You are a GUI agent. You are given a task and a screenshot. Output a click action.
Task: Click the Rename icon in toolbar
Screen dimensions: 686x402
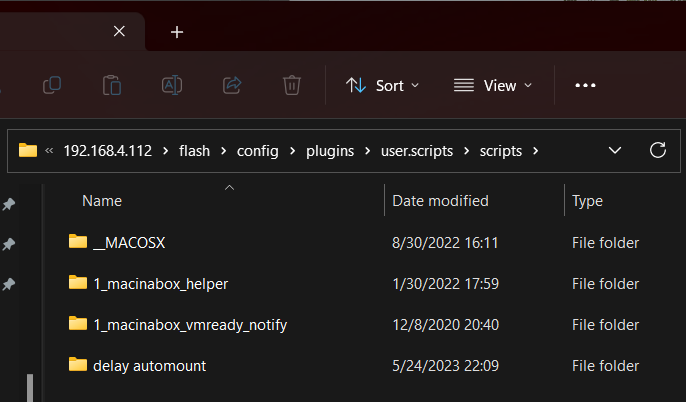[x=172, y=85]
